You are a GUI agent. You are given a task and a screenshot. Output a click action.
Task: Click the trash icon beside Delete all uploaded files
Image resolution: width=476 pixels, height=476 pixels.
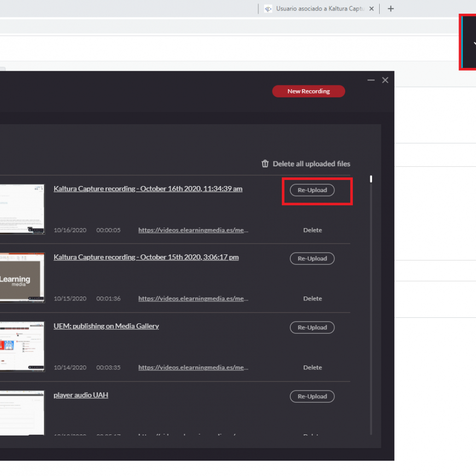[265, 164]
